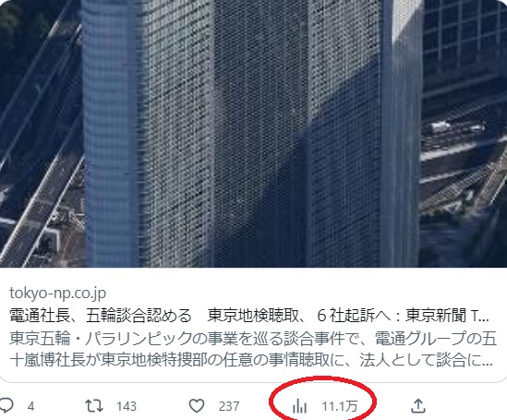Open view analytics via bar chart icon
This screenshot has width=507, height=420.
pos(299,406)
